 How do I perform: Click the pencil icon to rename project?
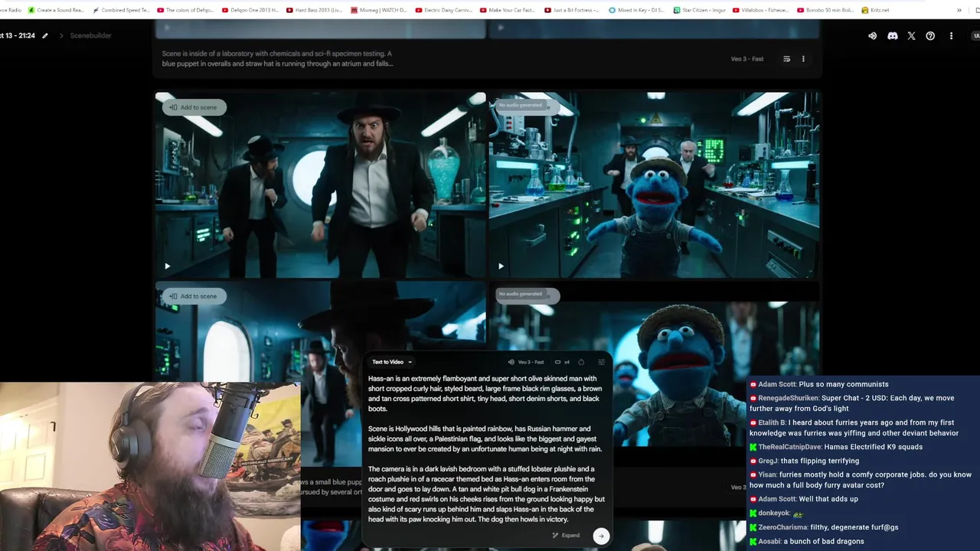tap(45, 36)
